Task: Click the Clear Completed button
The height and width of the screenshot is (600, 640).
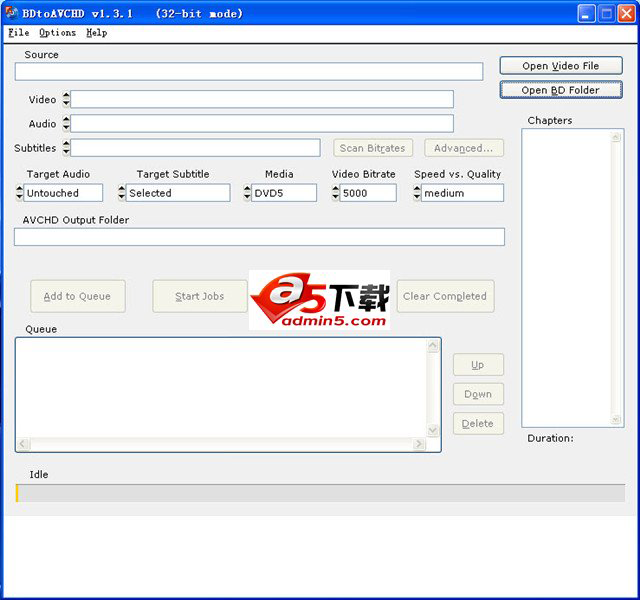Action: [x=445, y=296]
